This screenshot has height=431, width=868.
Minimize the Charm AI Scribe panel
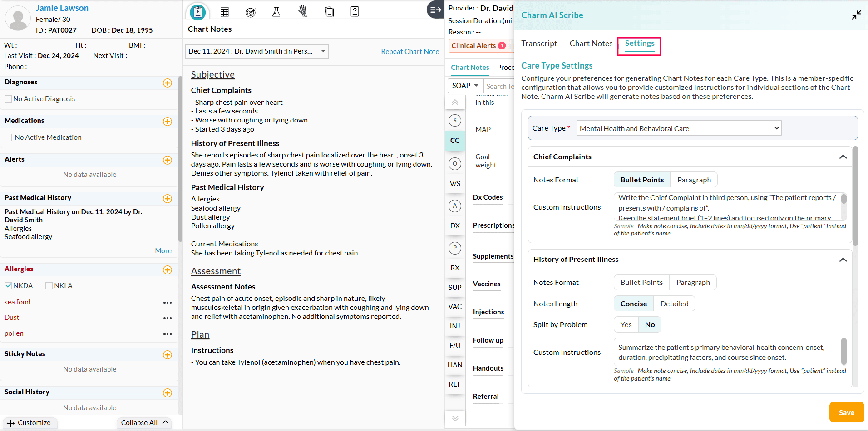tap(856, 15)
